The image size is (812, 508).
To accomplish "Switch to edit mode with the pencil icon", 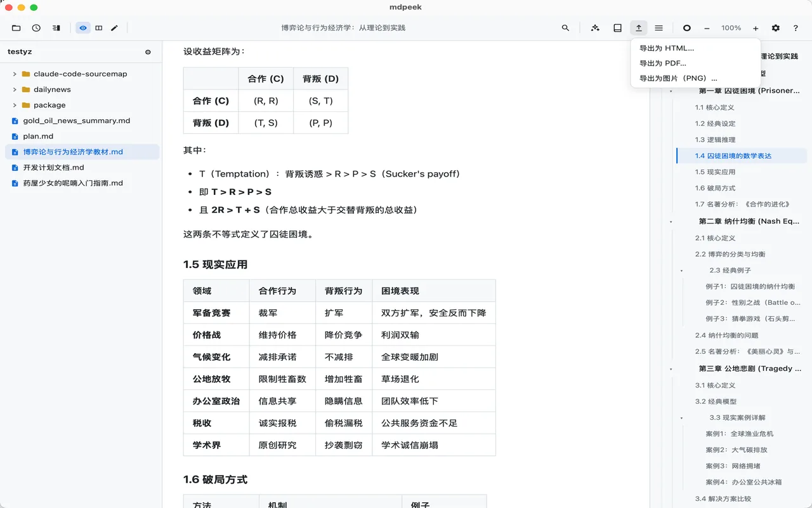I will 115,28.
